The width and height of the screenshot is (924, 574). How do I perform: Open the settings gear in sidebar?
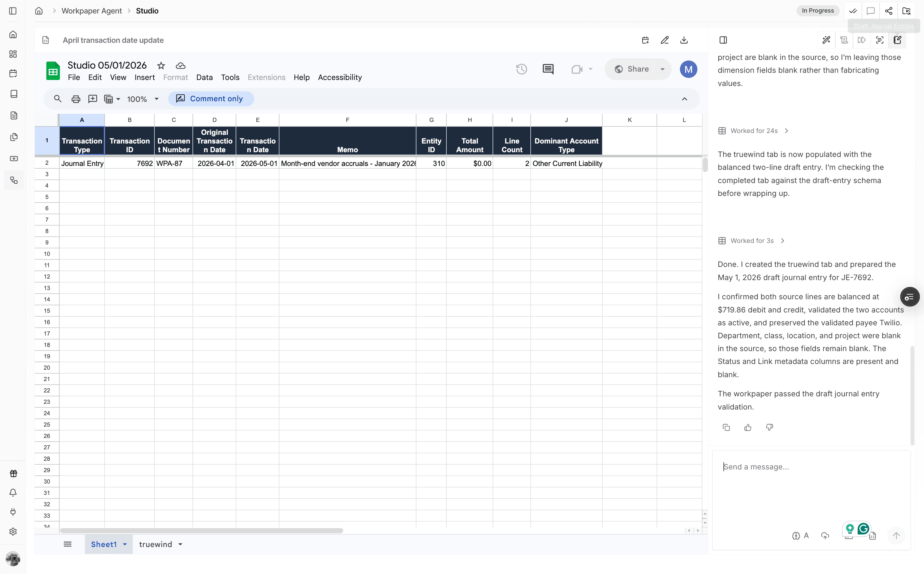click(x=13, y=531)
